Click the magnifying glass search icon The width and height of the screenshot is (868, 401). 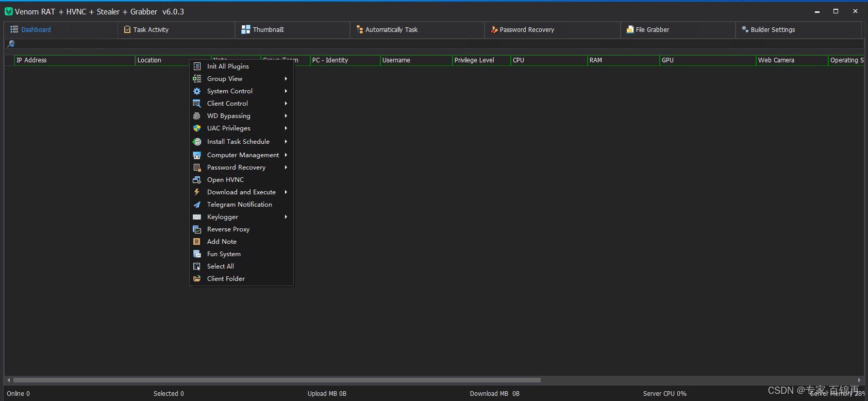[x=11, y=44]
